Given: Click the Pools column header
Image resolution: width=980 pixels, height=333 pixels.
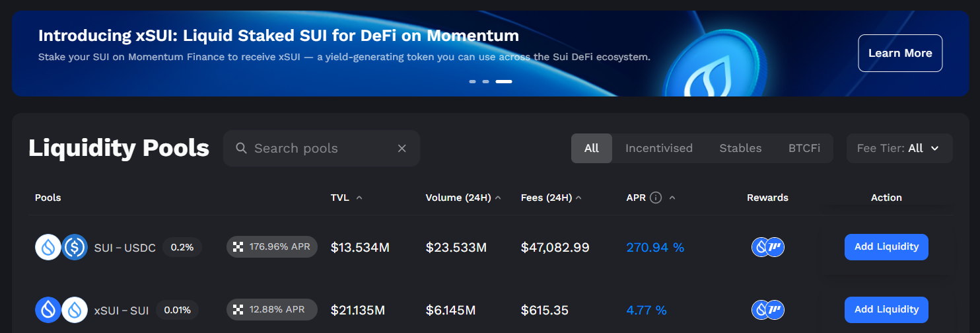Looking at the screenshot, I should (48, 198).
